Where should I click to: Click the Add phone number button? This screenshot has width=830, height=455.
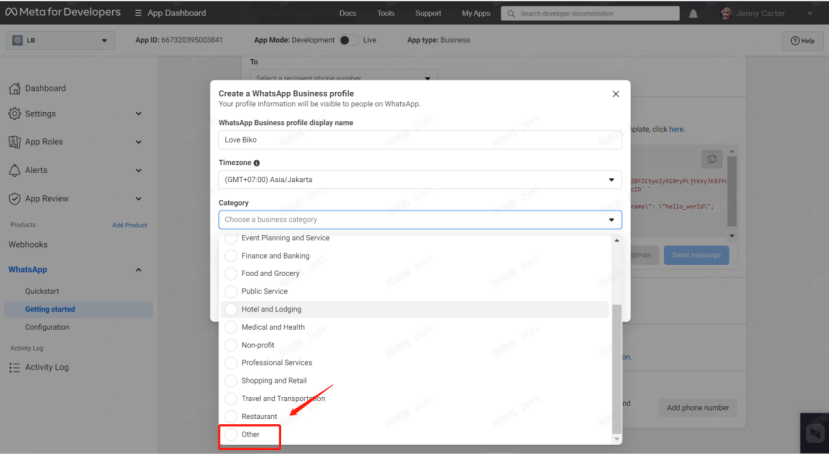click(x=697, y=408)
